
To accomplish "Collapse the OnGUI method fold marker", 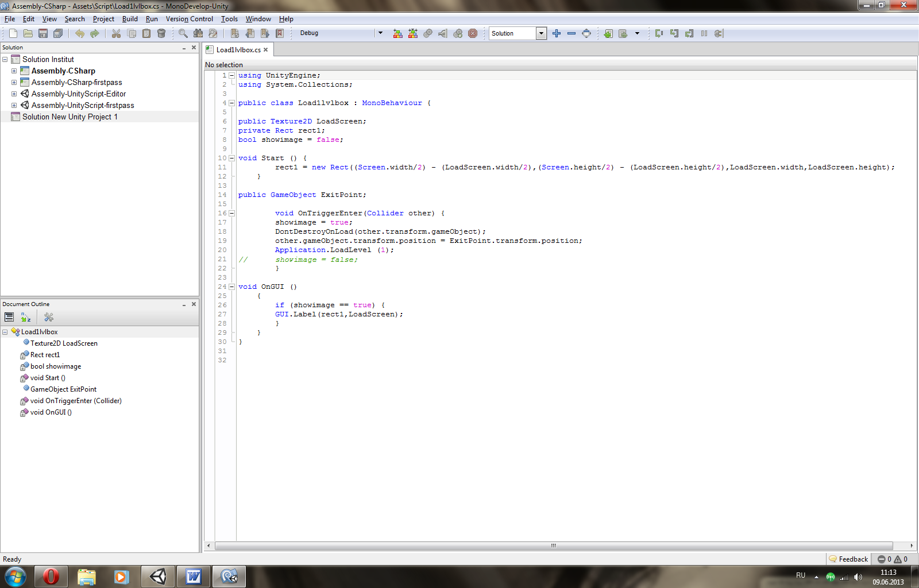I will [231, 287].
